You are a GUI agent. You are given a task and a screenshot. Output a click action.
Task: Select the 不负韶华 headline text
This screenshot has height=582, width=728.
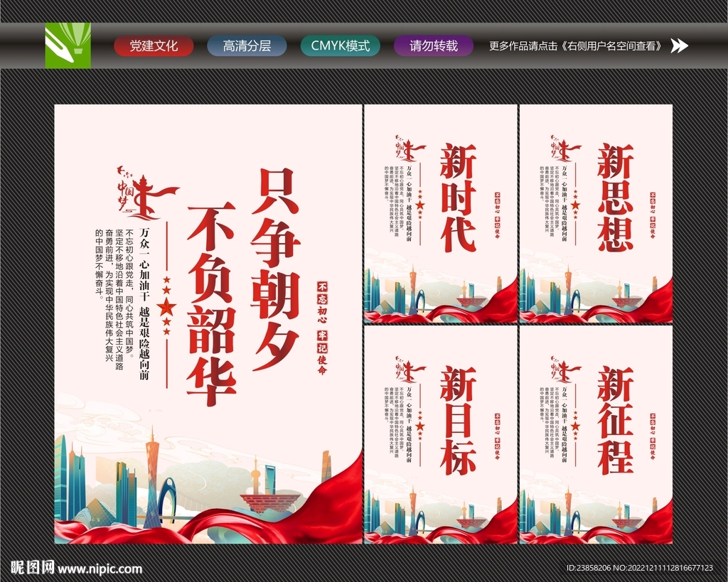(212, 304)
